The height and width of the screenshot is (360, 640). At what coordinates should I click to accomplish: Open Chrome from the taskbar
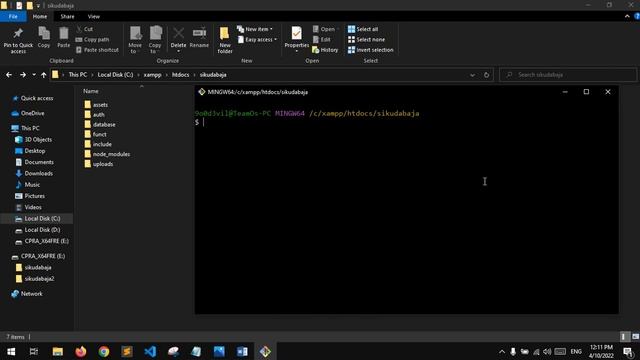coord(104,351)
